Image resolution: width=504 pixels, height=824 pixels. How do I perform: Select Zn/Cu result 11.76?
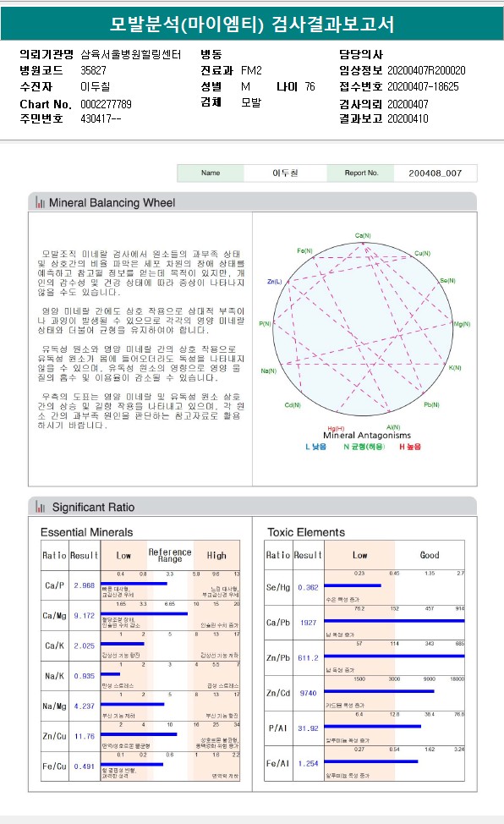point(84,736)
